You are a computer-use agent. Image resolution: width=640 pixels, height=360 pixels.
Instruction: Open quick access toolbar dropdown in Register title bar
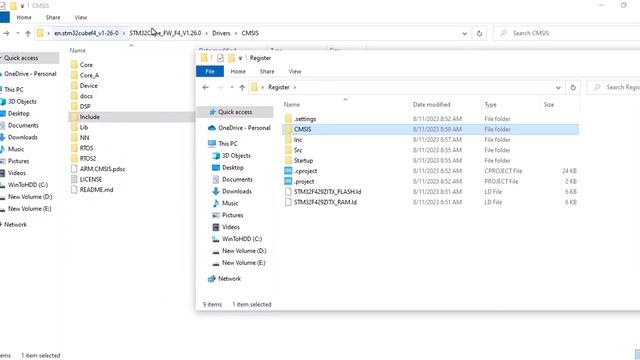[x=240, y=58]
